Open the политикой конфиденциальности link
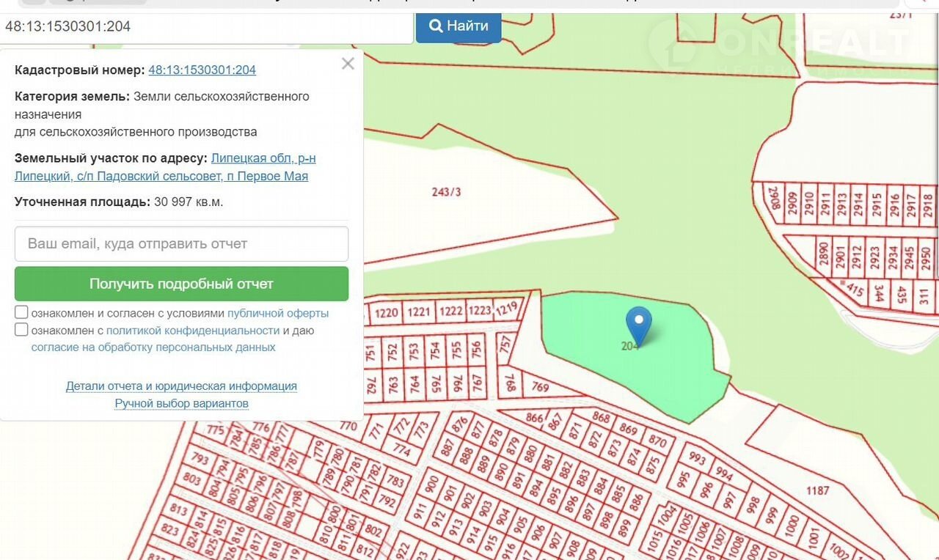This screenshot has height=560, width=939. pos(192,331)
